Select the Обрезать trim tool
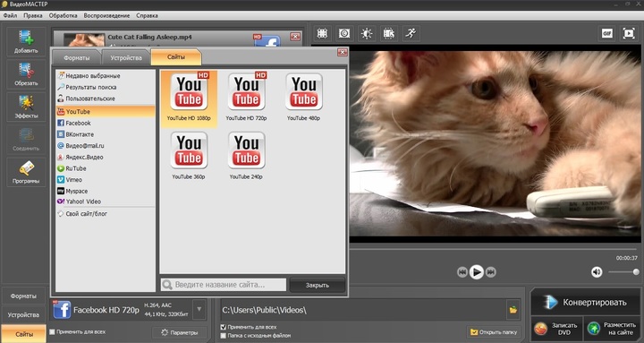The height and width of the screenshot is (343, 644). (x=26, y=74)
